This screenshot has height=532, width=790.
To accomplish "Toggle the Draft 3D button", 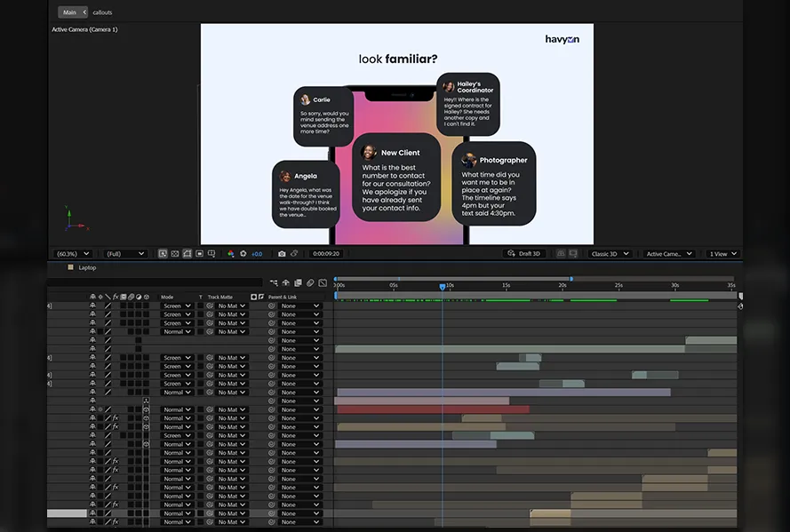I will click(524, 254).
